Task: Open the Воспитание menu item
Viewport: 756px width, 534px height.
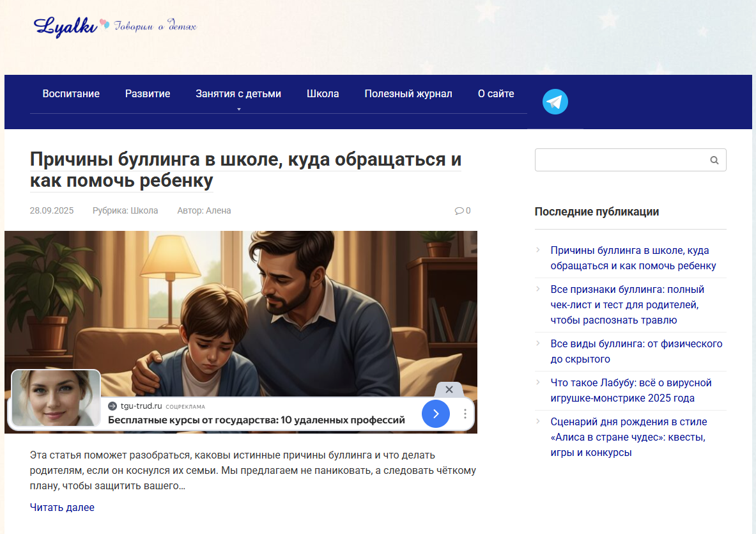Action: point(71,93)
